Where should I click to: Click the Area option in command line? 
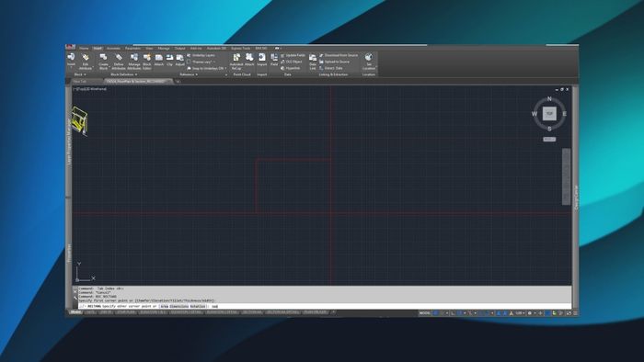[164, 306]
